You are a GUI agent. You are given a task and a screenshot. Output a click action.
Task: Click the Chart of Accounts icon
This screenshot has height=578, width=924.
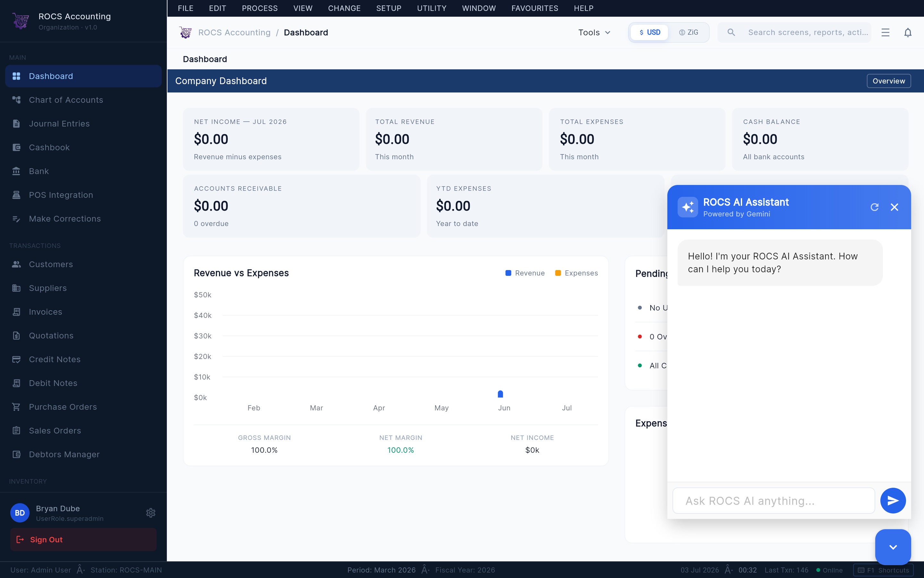pos(16,100)
